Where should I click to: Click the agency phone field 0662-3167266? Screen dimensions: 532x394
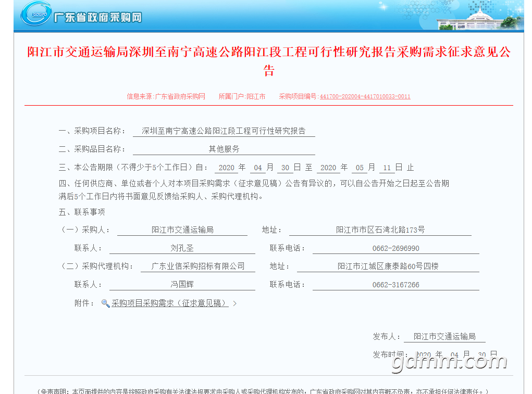(x=395, y=285)
